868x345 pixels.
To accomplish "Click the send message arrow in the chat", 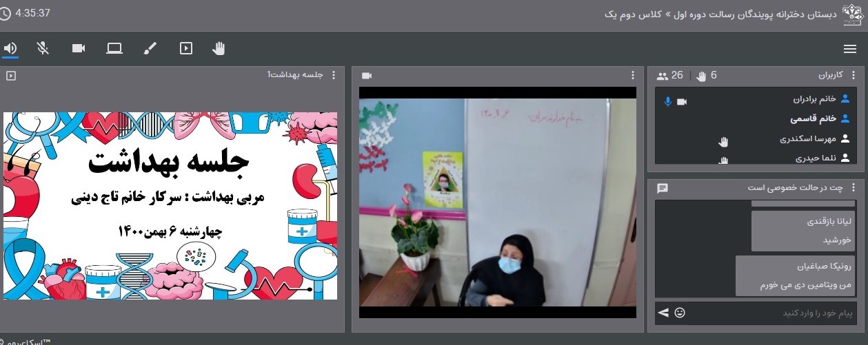I will point(663,313).
